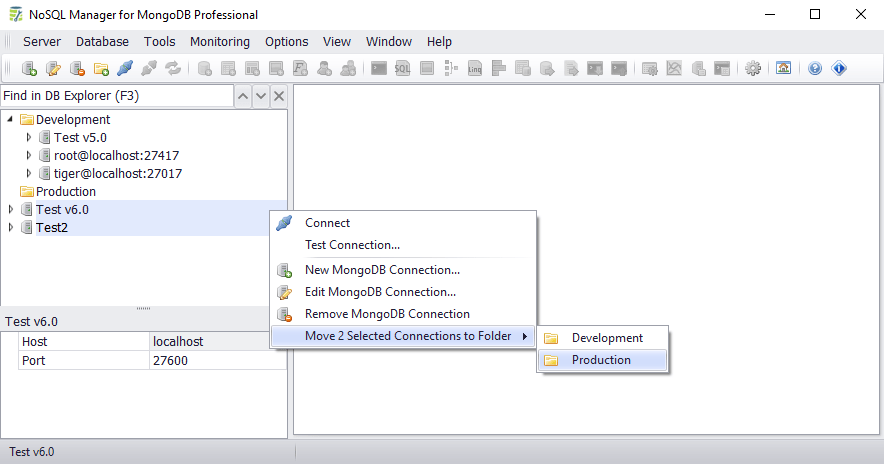Expand the Test v5.0 connection node
Screen dimensions: 884x464
click(x=29, y=137)
